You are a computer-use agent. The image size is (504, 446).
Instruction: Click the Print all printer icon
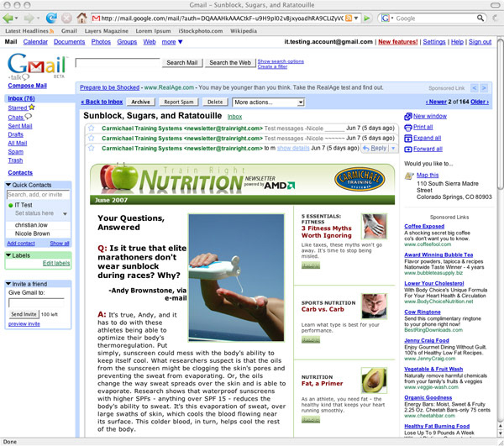408,127
